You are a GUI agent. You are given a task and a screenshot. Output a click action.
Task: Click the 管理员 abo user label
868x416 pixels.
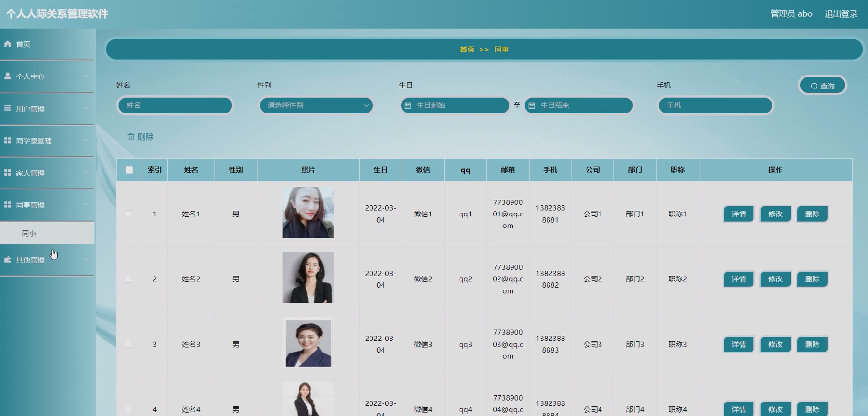791,14
